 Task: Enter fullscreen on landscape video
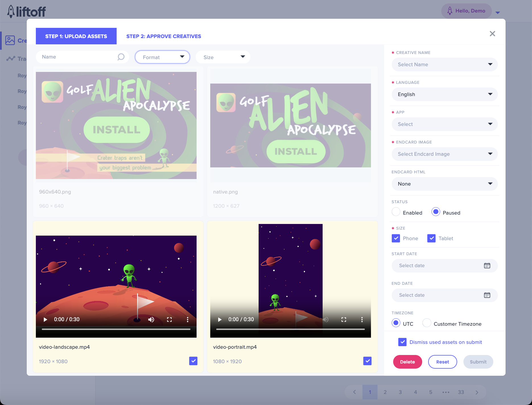tap(169, 319)
